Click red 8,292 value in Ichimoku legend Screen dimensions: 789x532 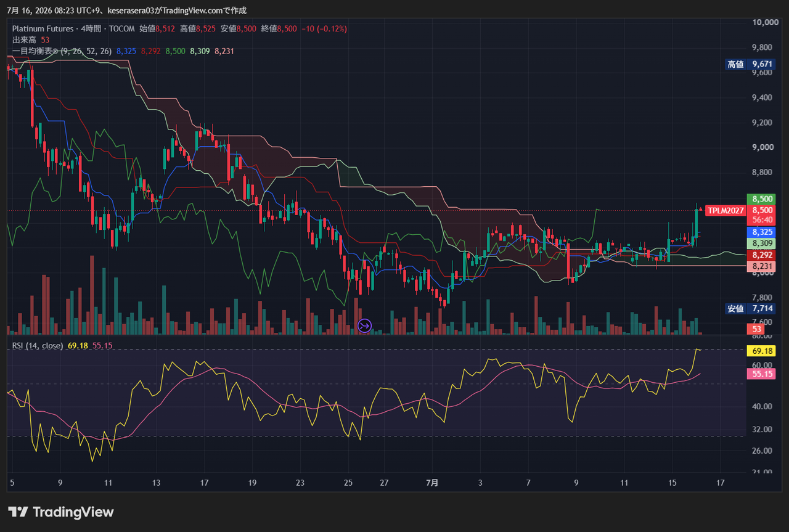150,51
